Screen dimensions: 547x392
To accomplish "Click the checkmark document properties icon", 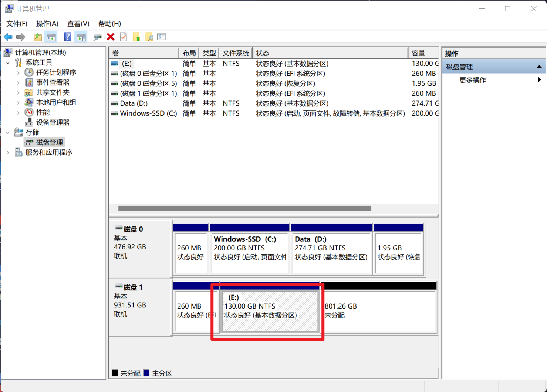I will (124, 37).
